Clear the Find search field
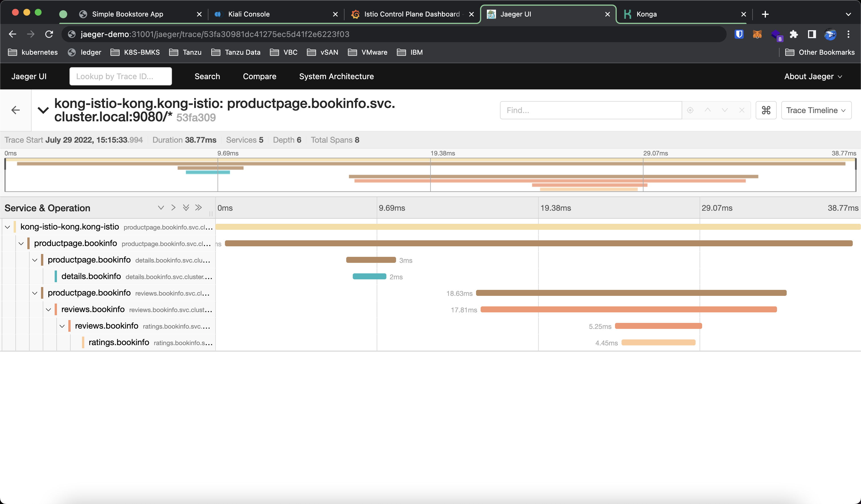This screenshot has width=861, height=504. tap(742, 110)
